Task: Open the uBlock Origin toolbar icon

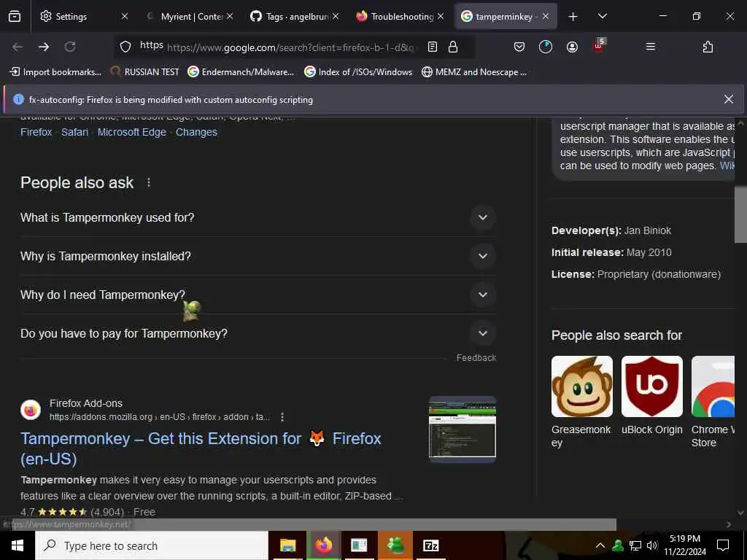Action: 599,46
